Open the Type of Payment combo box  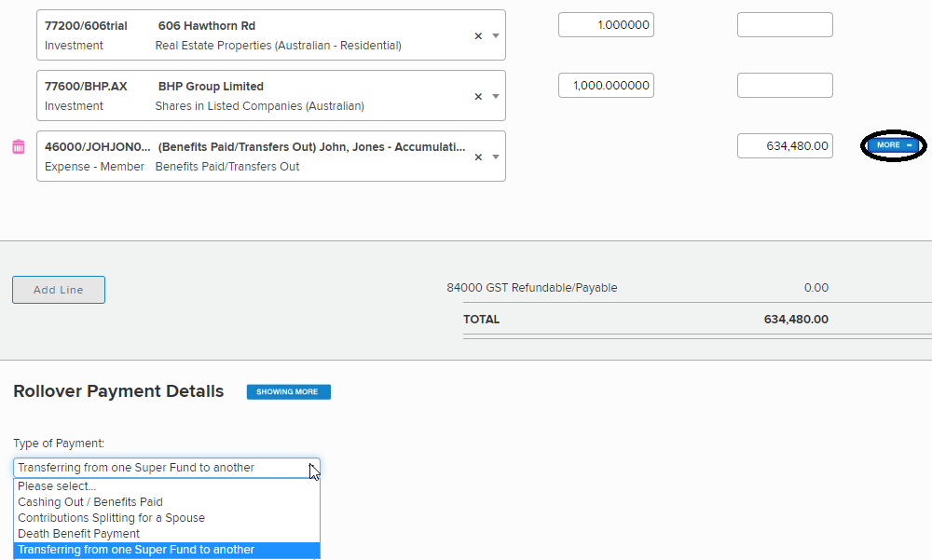pyautogui.click(x=166, y=468)
